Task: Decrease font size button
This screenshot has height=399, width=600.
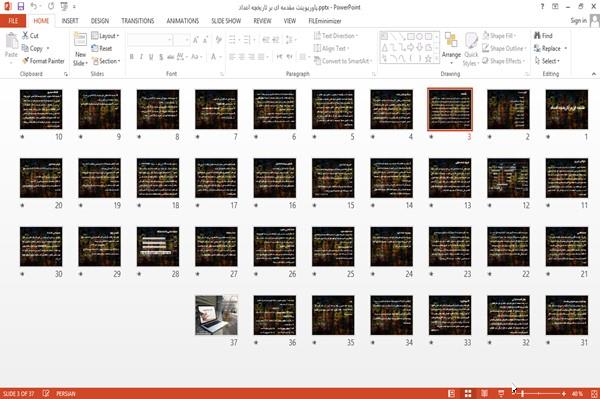Action: [x=206, y=40]
